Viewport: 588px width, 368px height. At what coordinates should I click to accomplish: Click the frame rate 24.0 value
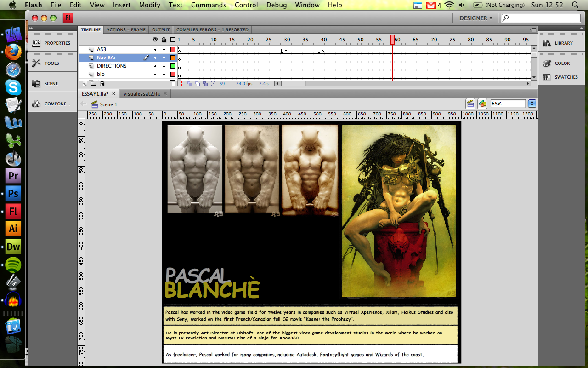pyautogui.click(x=241, y=84)
